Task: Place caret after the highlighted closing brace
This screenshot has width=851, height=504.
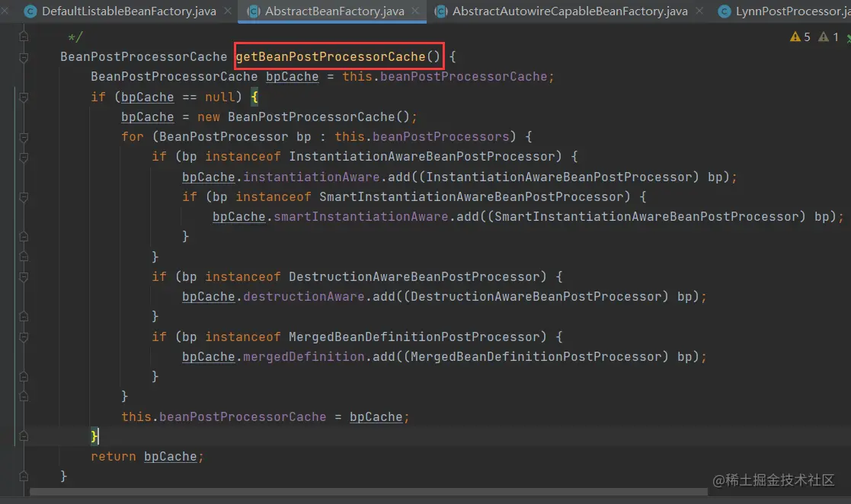Action: click(x=99, y=436)
